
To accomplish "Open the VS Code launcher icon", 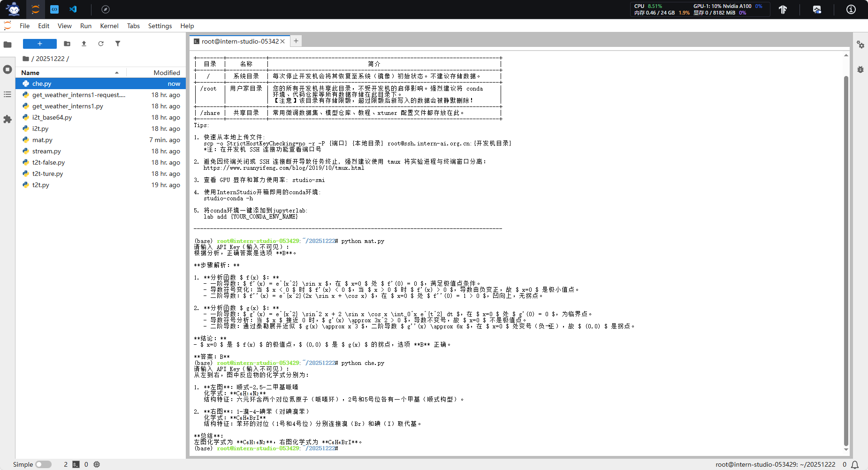I will pyautogui.click(x=73, y=9).
